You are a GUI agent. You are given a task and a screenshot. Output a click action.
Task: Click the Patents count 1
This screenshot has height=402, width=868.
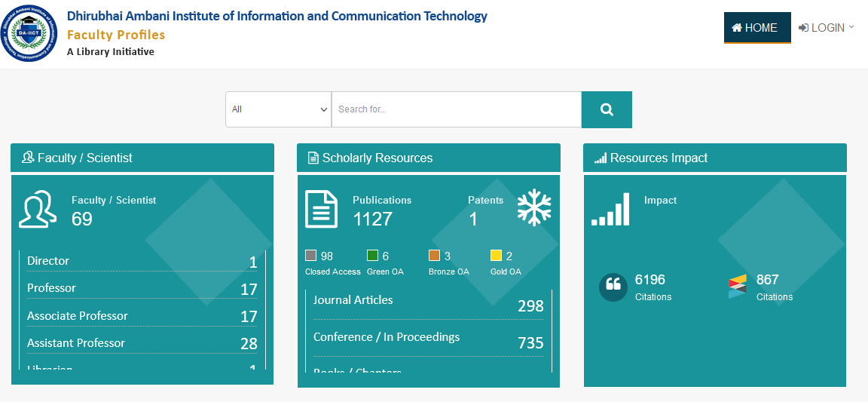pos(473,219)
